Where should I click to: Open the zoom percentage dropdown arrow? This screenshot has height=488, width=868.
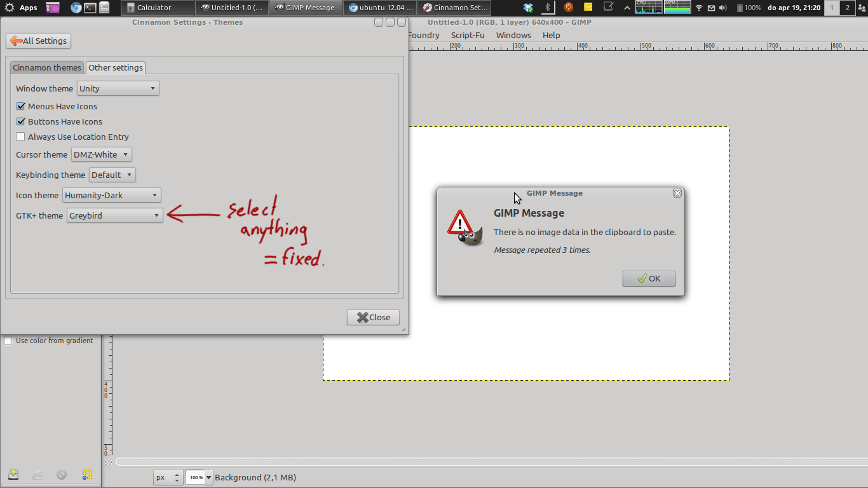pyautogui.click(x=208, y=477)
